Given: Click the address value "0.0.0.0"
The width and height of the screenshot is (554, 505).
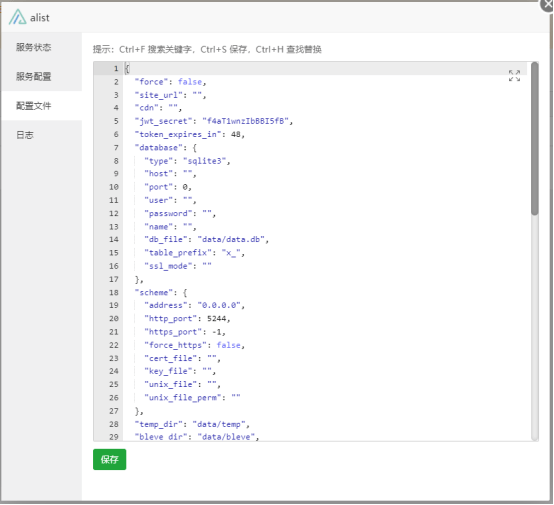Looking at the screenshot, I should pyautogui.click(x=219, y=305).
